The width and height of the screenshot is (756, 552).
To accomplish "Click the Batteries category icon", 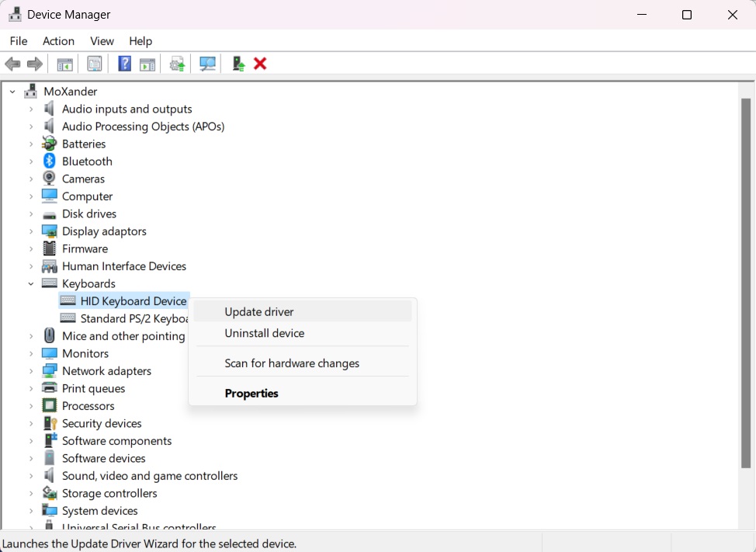I will click(x=49, y=144).
